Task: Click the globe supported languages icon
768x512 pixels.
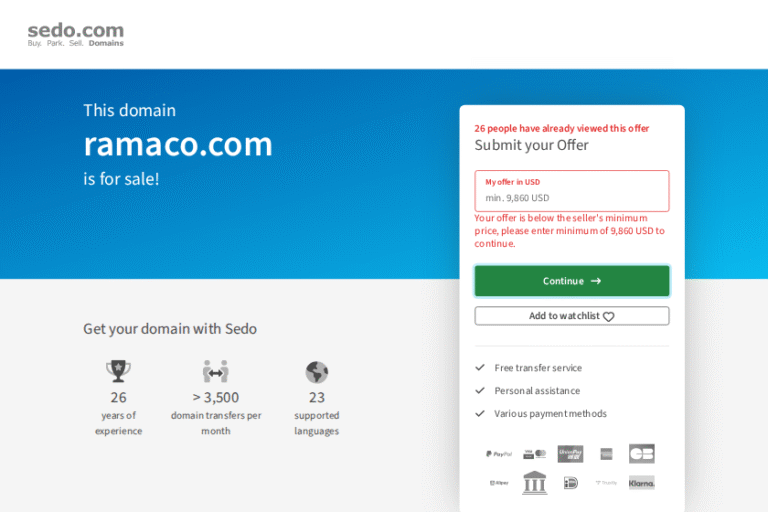Action: 316,372
